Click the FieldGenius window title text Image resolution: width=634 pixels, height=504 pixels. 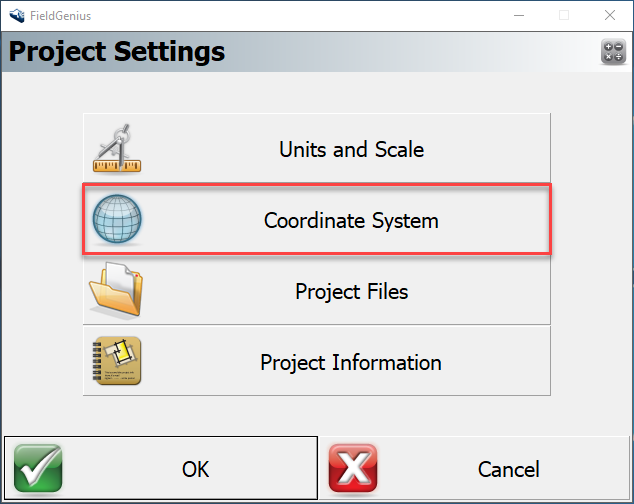tap(62, 15)
